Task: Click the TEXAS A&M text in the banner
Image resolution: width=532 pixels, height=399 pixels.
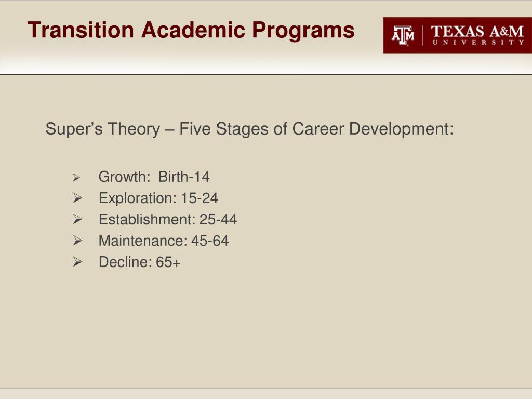Action: 477,32
